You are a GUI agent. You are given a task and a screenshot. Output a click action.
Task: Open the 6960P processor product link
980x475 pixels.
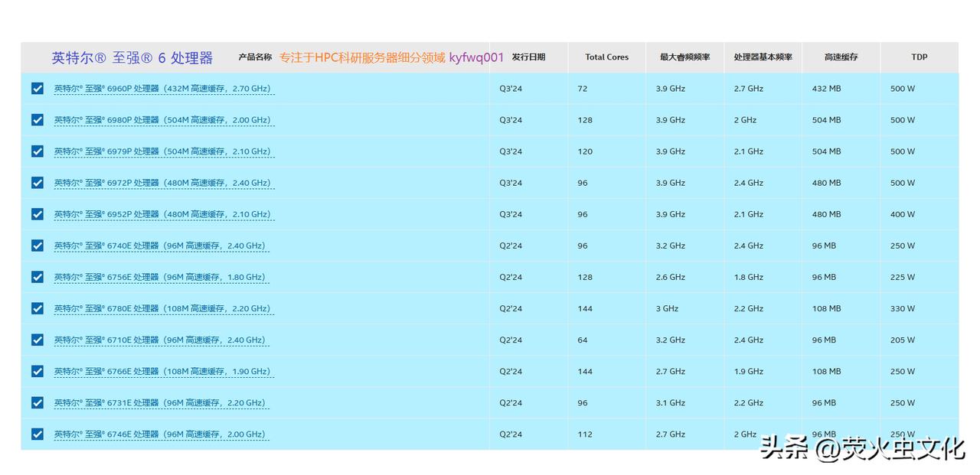point(164,89)
